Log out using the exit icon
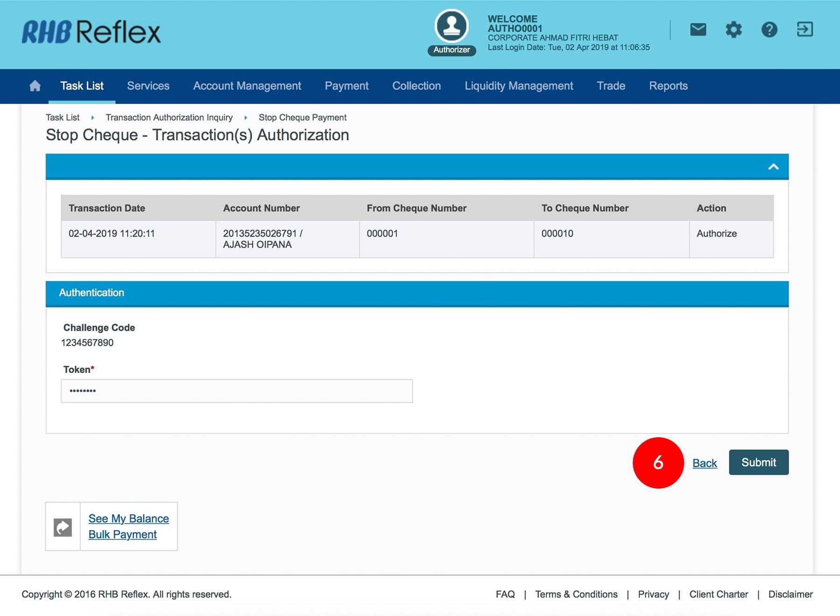The image size is (840, 616). click(805, 29)
